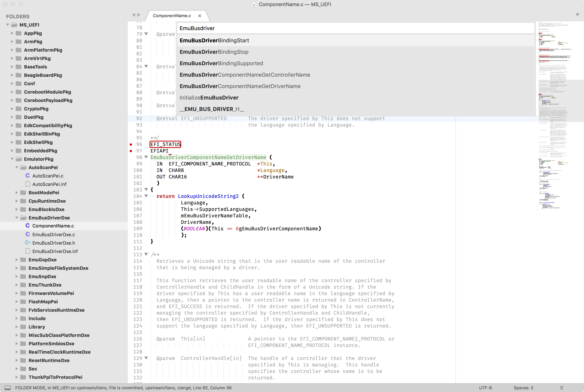This screenshot has width=584, height=392.
Task: Select the RealTimeClockRuntimeDxe folder
Action: coord(60,352)
